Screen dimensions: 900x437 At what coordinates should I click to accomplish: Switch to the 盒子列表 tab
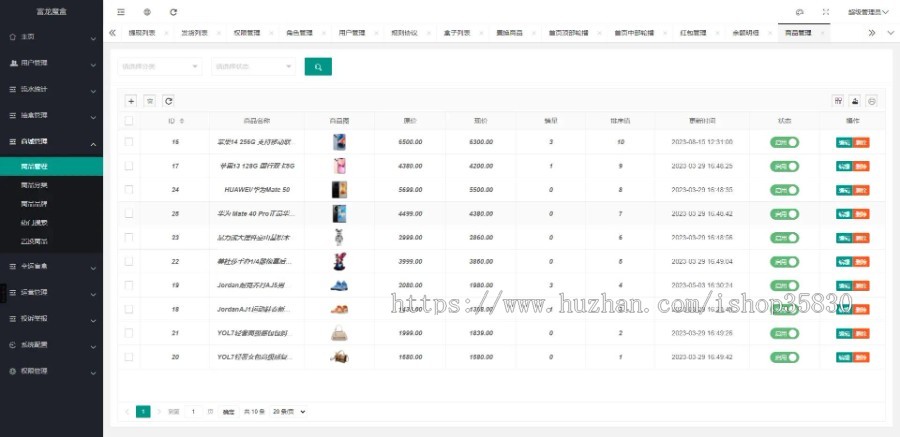(x=457, y=33)
